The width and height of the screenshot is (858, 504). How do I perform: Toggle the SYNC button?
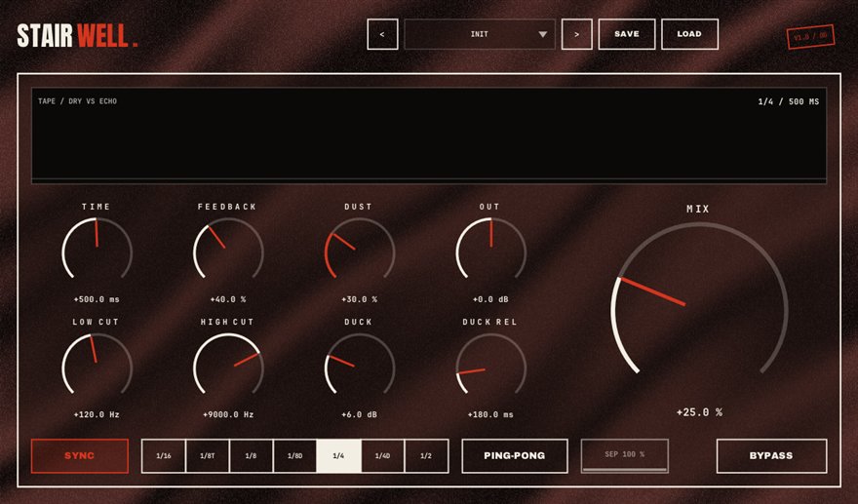80,456
